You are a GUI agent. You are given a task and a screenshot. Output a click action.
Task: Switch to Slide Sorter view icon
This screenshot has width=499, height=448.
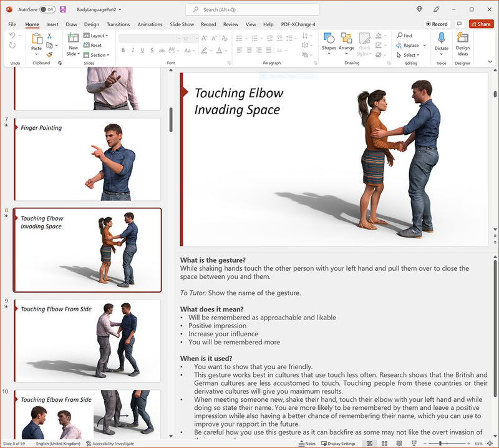(x=383, y=444)
